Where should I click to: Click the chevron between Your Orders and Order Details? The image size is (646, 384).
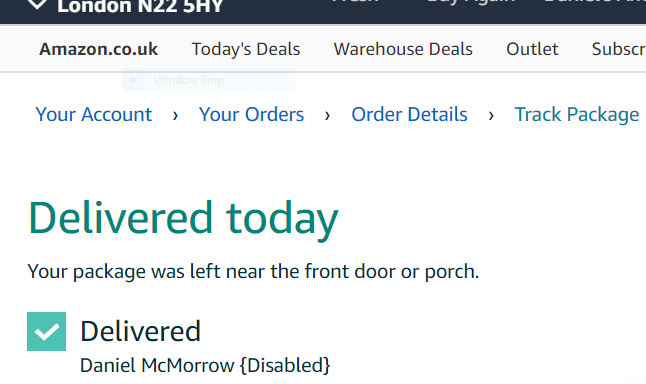pyautogui.click(x=327, y=115)
